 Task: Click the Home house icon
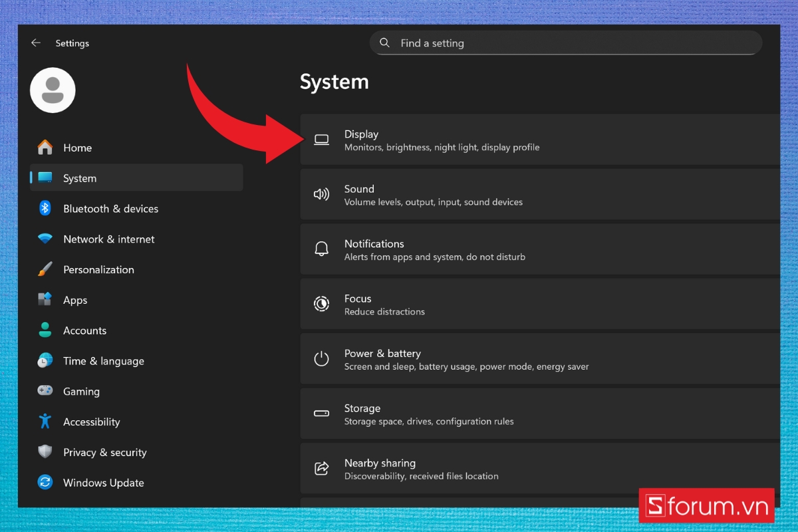45,147
